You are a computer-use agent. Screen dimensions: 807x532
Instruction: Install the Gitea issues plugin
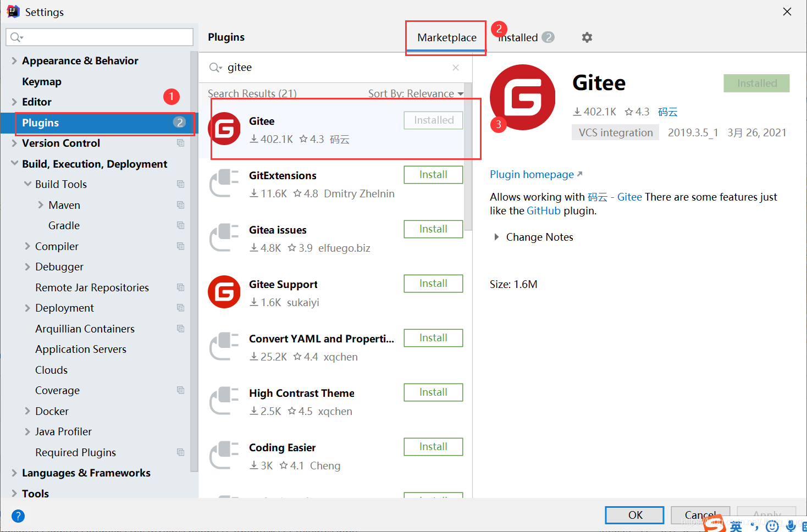[x=433, y=229]
